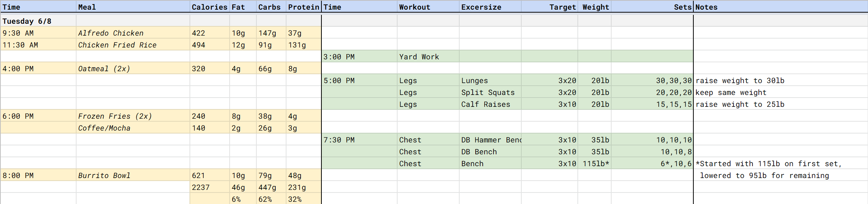Select the 'keep same weight' note cell
The width and height of the screenshot is (868, 204).
(731, 92)
